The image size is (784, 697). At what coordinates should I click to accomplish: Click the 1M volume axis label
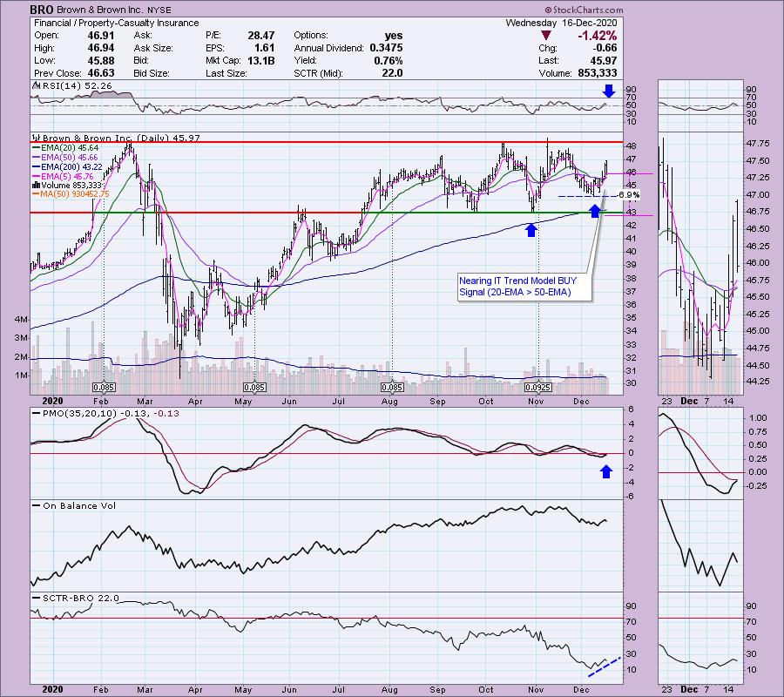(x=22, y=376)
